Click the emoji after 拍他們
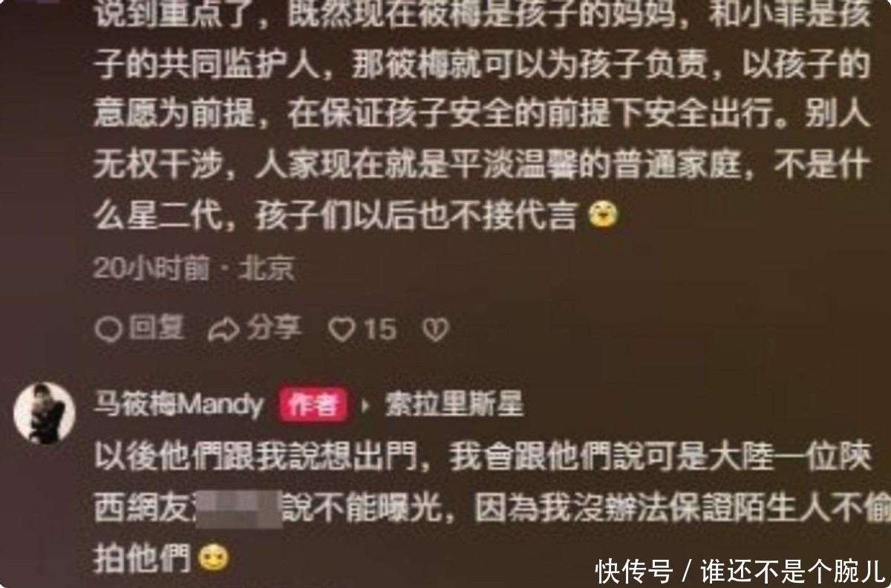 [x=214, y=558]
